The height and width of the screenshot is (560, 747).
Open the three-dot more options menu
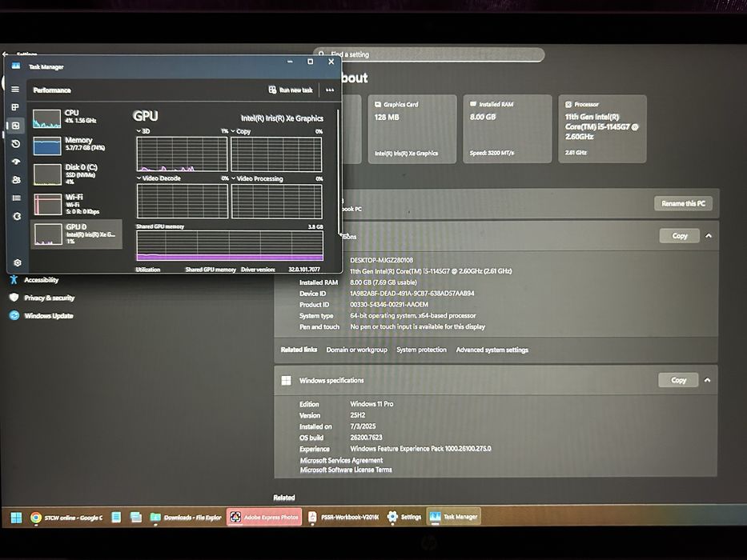coord(330,90)
